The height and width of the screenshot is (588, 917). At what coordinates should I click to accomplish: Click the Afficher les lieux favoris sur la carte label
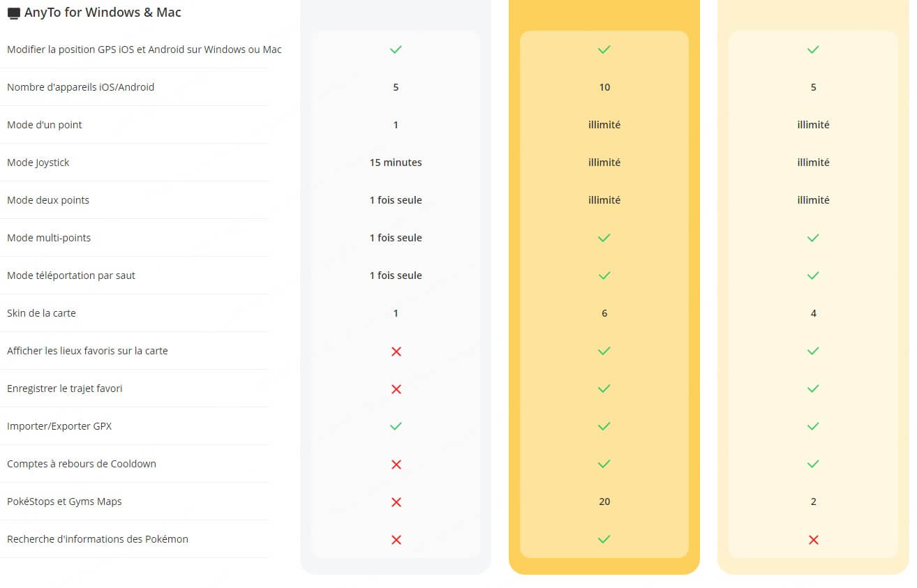[87, 351]
